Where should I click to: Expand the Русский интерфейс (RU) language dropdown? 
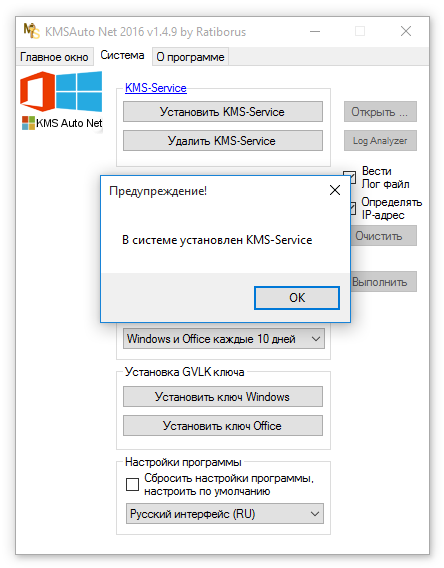[225, 514]
